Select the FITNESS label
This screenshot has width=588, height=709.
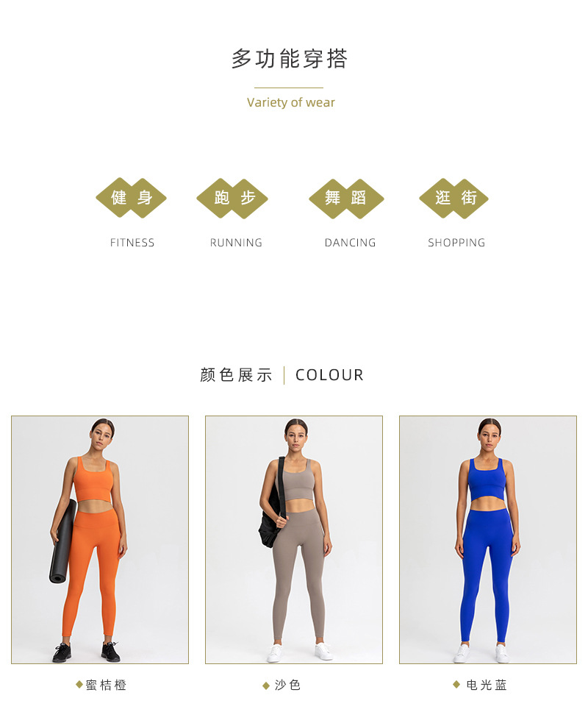pos(132,243)
